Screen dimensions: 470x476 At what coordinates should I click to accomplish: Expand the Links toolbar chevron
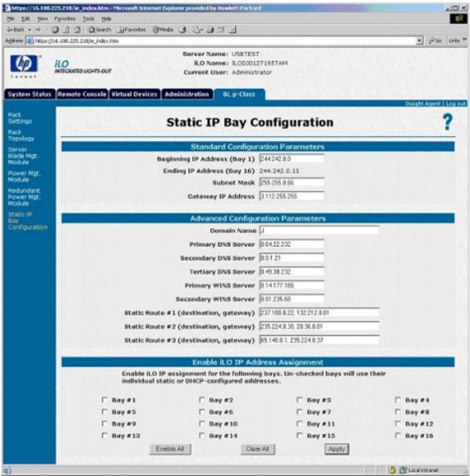click(464, 40)
